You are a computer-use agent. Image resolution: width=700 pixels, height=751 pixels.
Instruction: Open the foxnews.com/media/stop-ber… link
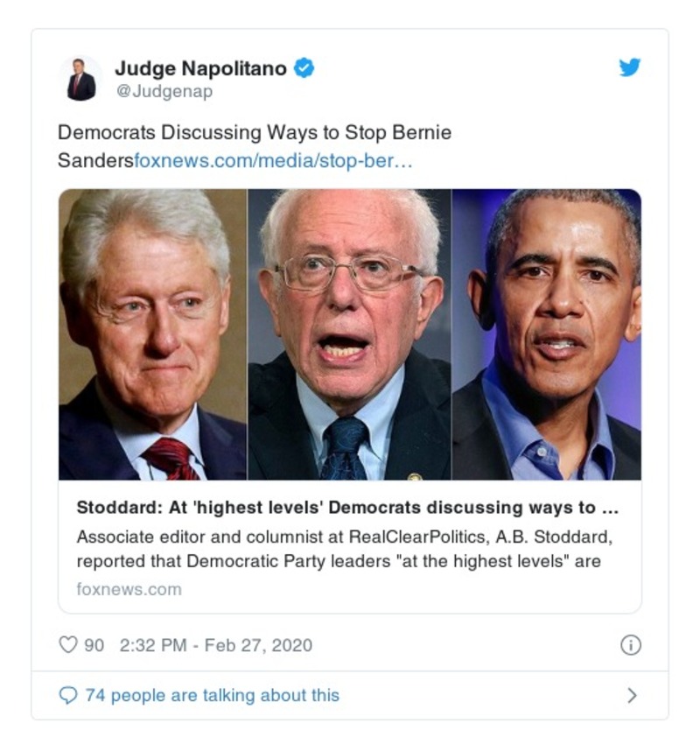pyautogui.click(x=273, y=160)
